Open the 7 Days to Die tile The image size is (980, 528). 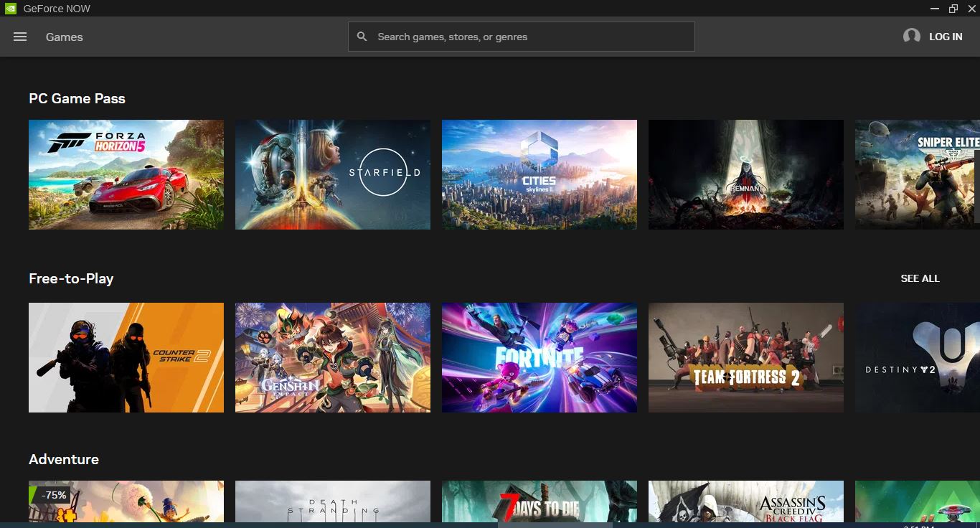[x=540, y=501]
